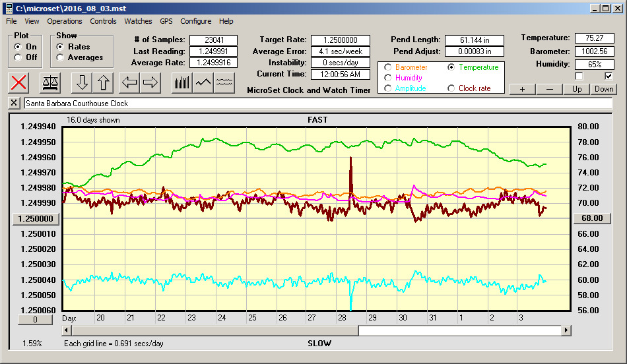Select the zigzag line graph style icon
This screenshot has width=627, height=364.
coord(203,82)
